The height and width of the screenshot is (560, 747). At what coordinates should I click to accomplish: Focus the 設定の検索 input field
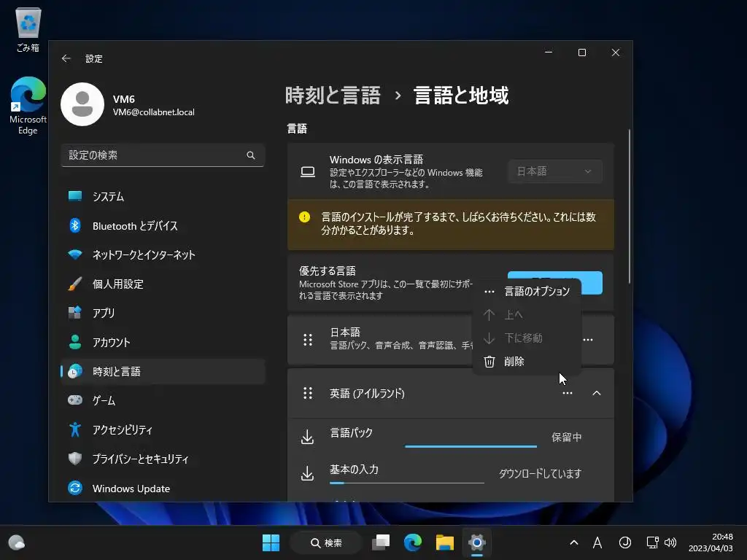163,155
